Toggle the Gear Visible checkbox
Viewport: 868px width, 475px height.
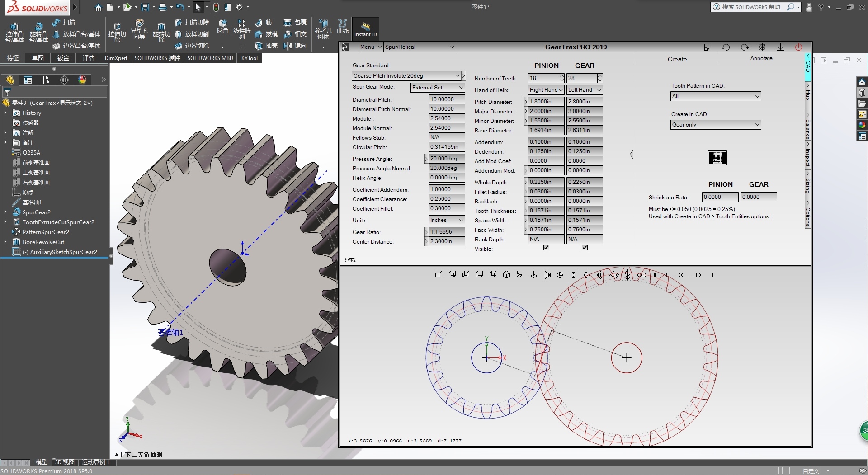tap(585, 248)
